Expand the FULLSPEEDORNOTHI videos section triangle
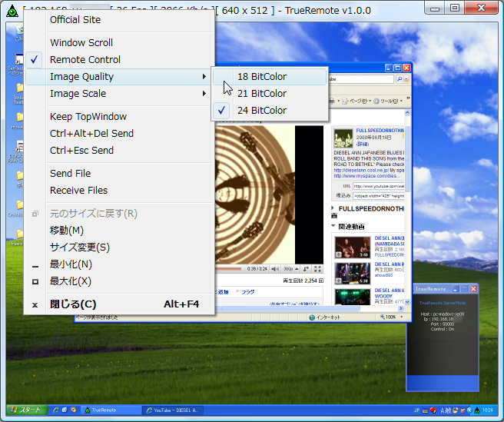The width and height of the screenshot is (504, 422). 333,208
